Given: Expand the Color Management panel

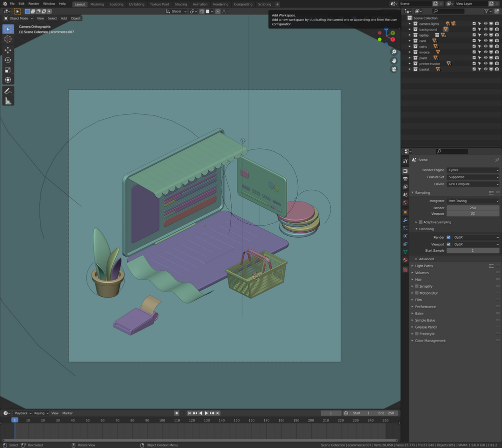Looking at the screenshot, I should [x=430, y=341].
